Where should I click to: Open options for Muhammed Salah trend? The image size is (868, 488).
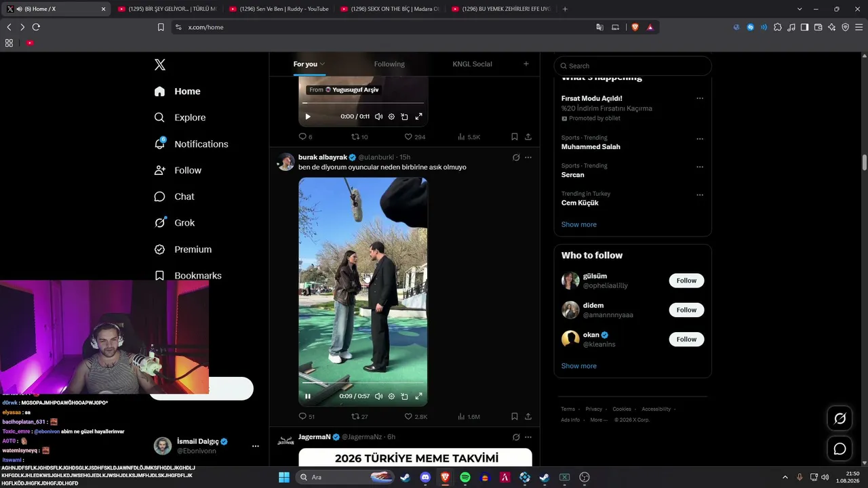(700, 139)
